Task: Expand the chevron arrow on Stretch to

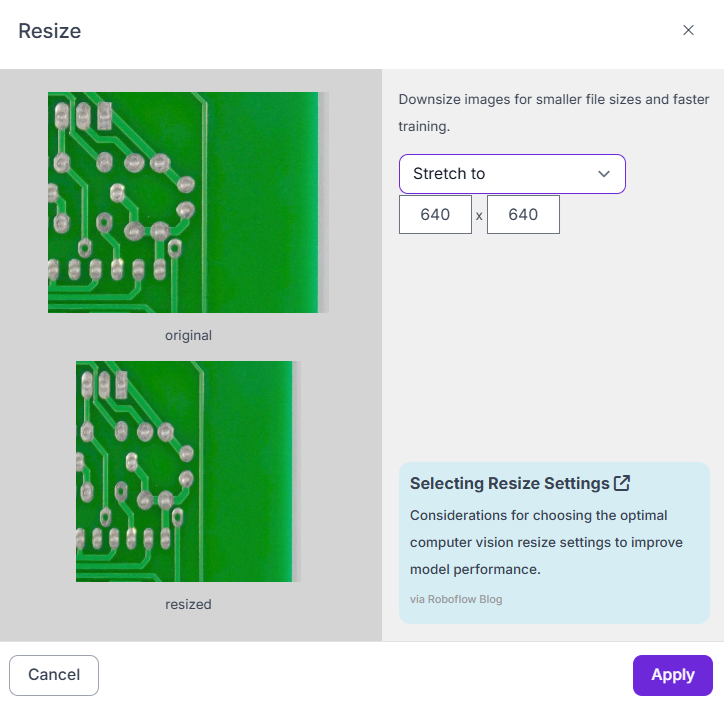Action: (604, 174)
